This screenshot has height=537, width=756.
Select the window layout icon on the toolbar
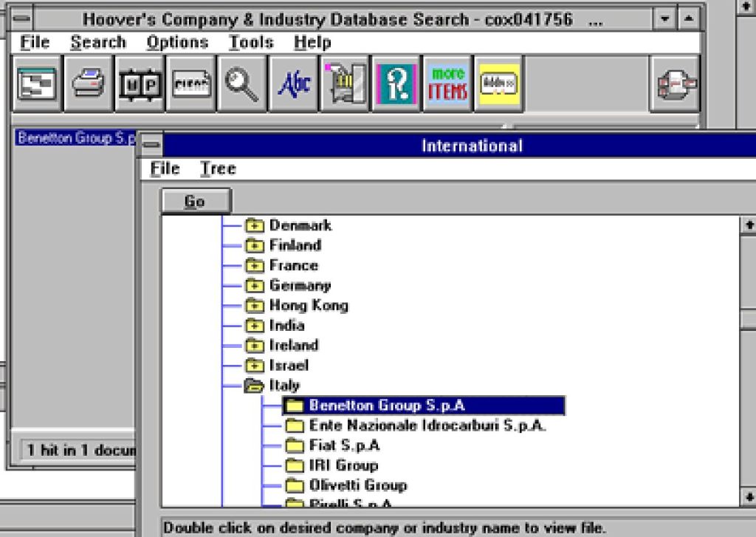(x=36, y=83)
